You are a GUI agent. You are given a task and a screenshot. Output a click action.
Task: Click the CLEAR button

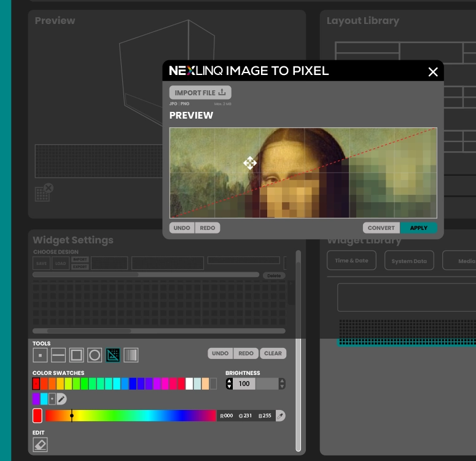tap(273, 353)
